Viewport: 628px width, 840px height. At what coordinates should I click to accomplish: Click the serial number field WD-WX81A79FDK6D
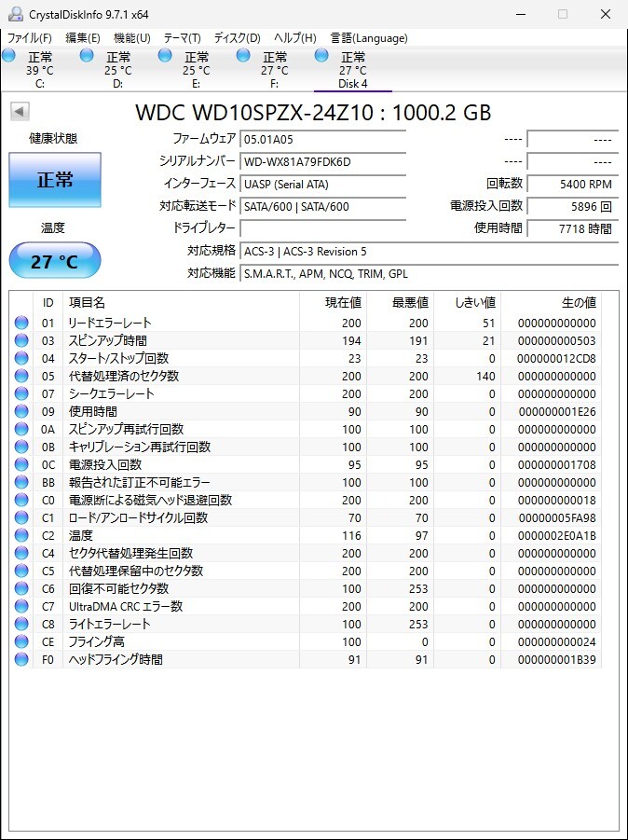pos(322,162)
